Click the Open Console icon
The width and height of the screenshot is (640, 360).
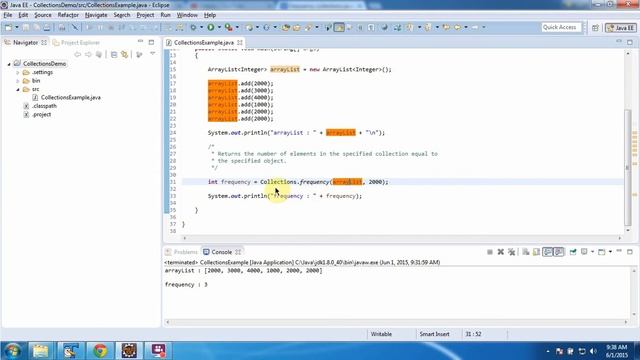(602, 252)
